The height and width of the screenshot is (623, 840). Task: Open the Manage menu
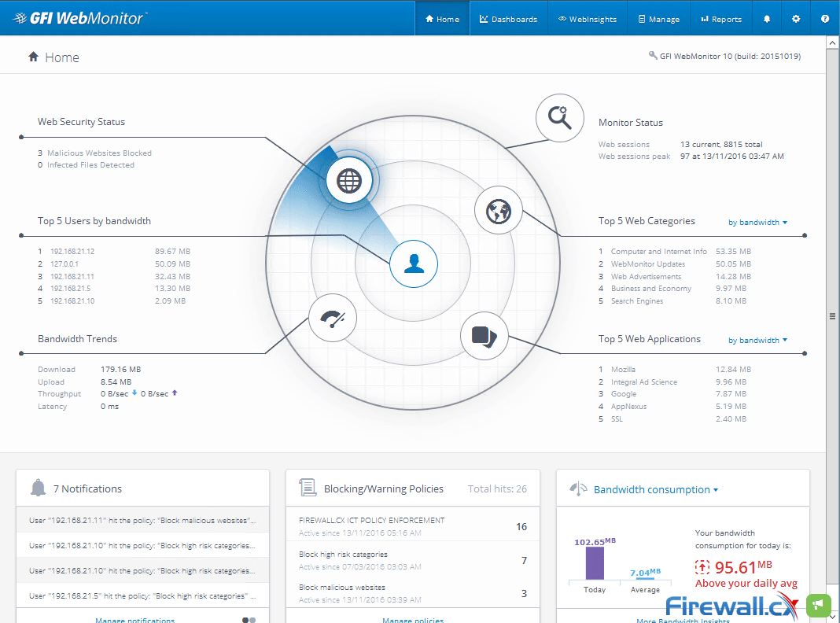coord(659,19)
